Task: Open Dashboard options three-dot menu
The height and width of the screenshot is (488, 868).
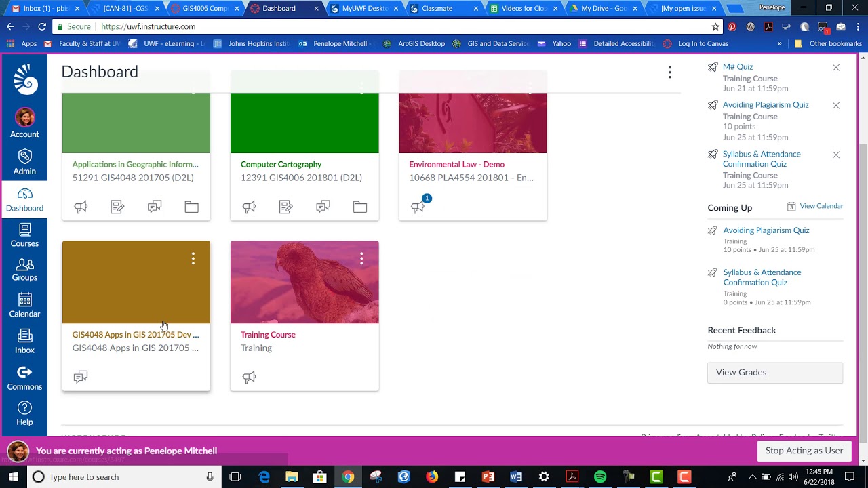Action: click(669, 72)
